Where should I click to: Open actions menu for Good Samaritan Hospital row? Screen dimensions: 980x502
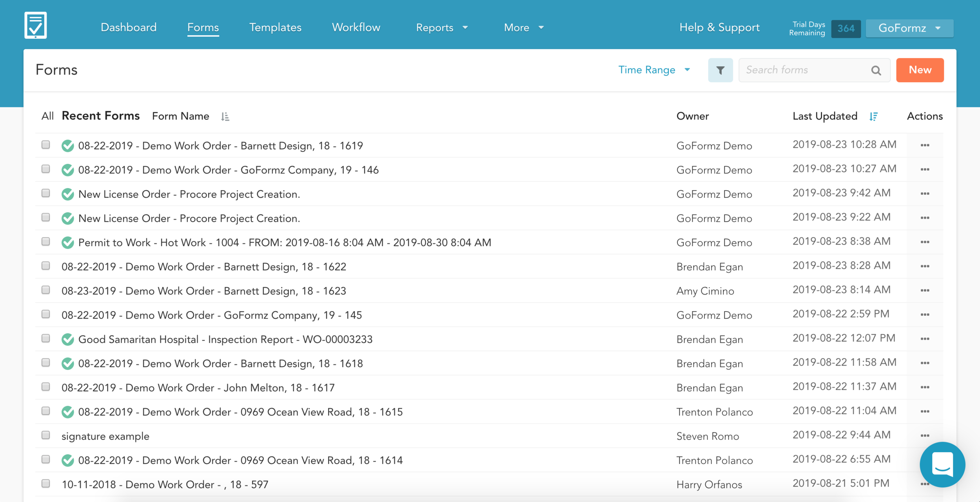point(925,339)
